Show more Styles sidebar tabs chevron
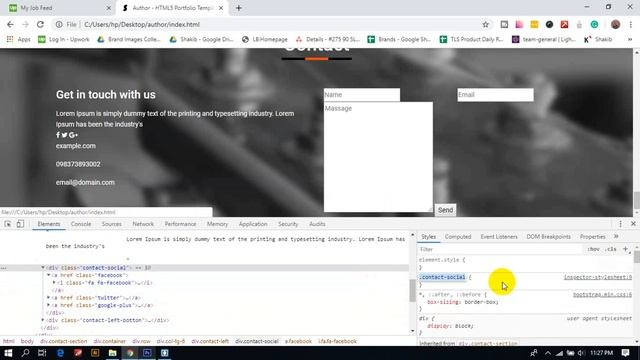640x360 pixels. (616, 236)
